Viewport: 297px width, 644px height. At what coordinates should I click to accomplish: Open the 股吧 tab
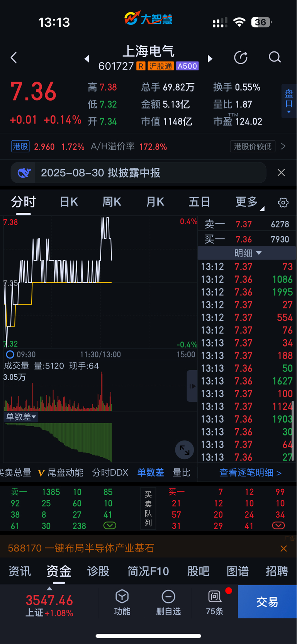pyautogui.click(x=198, y=571)
